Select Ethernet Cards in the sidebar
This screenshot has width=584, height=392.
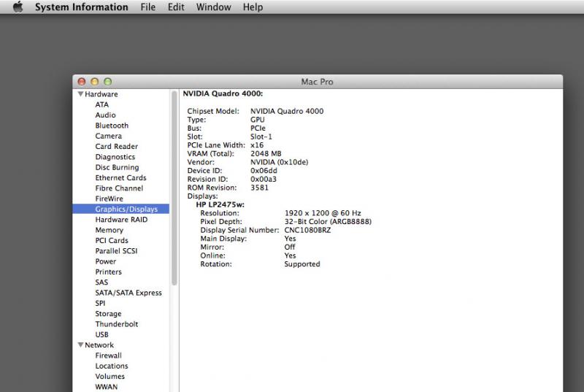pos(120,177)
